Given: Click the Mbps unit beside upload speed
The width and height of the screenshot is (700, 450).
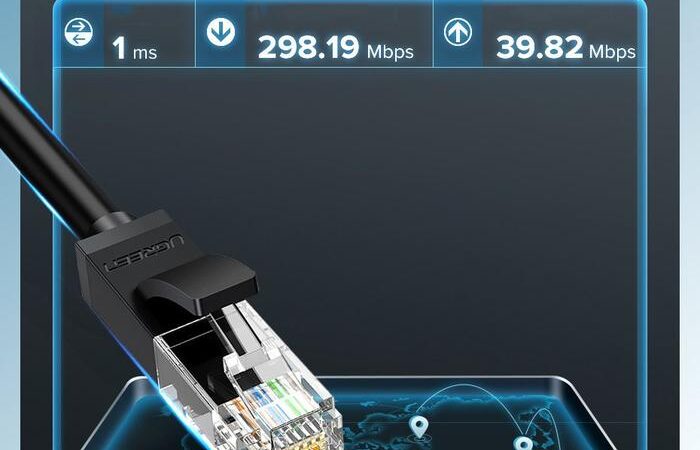Looking at the screenshot, I should tap(612, 52).
